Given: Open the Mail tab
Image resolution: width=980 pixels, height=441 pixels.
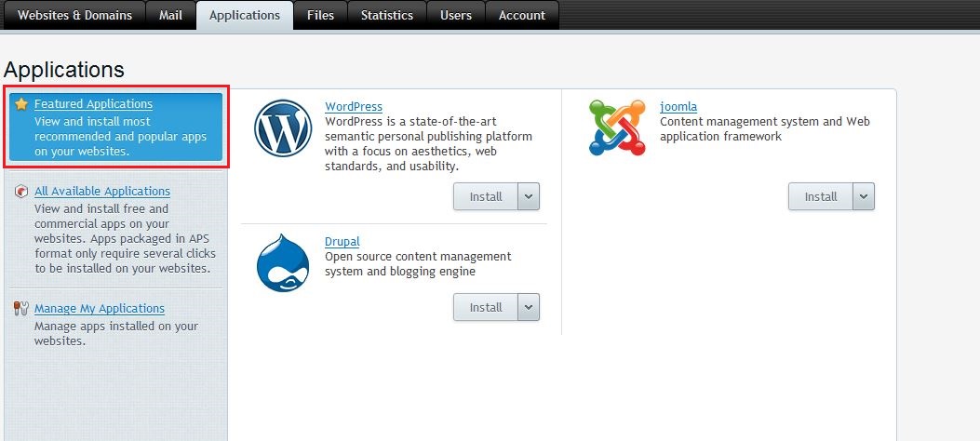Looking at the screenshot, I should pyautogui.click(x=170, y=15).
